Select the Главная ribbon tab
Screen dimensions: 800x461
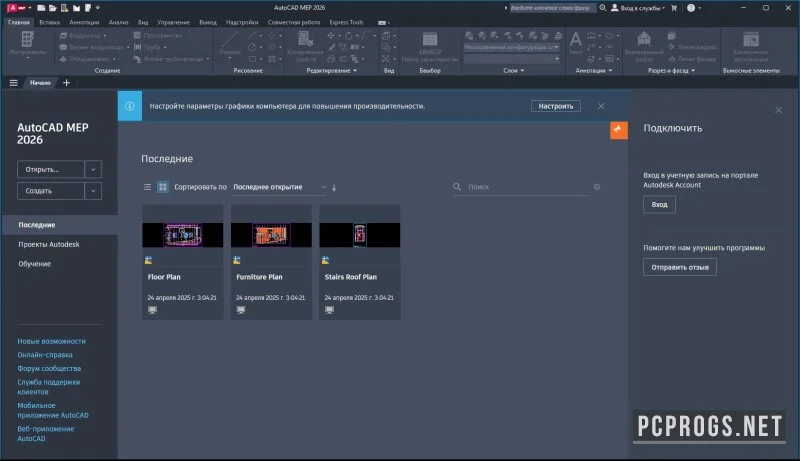click(19, 22)
